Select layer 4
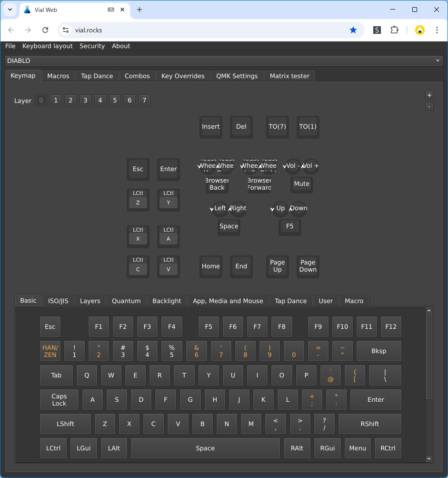 tap(100, 100)
